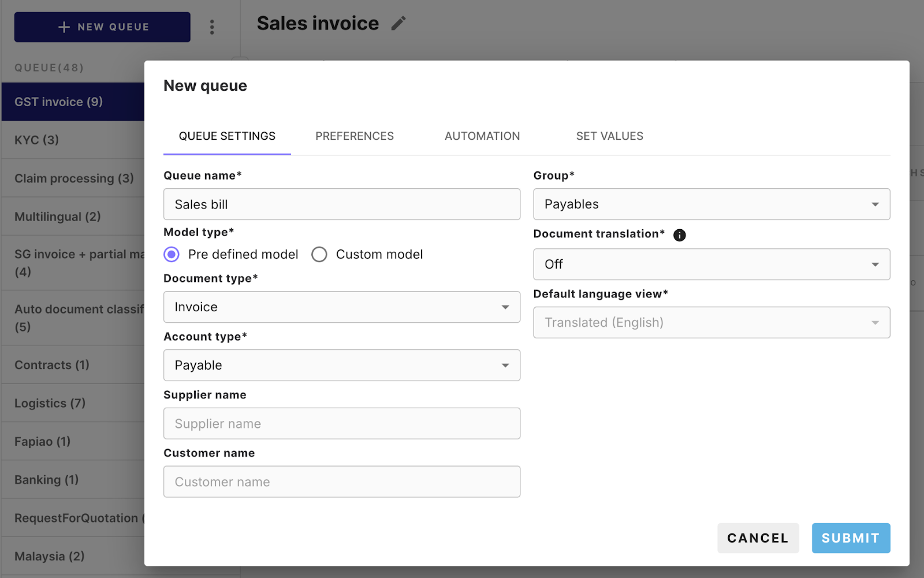Image resolution: width=924 pixels, height=578 pixels.
Task: Edit the Sales invoice title with pencil icon
Action: point(398,23)
